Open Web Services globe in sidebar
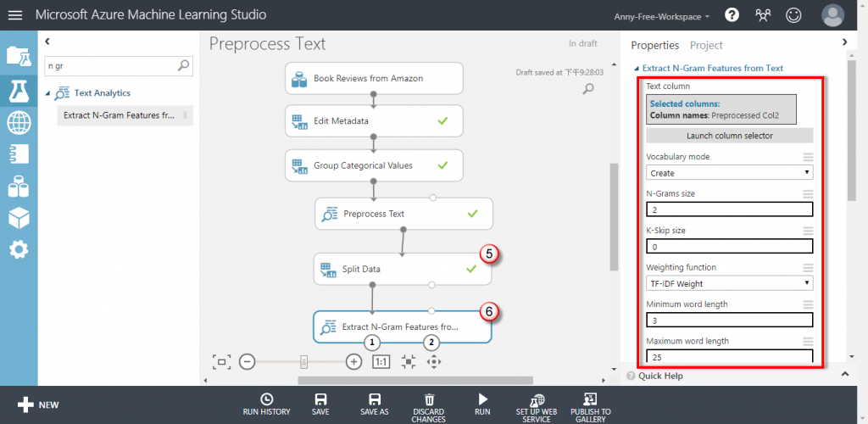This screenshot has width=868, height=424. [x=19, y=123]
